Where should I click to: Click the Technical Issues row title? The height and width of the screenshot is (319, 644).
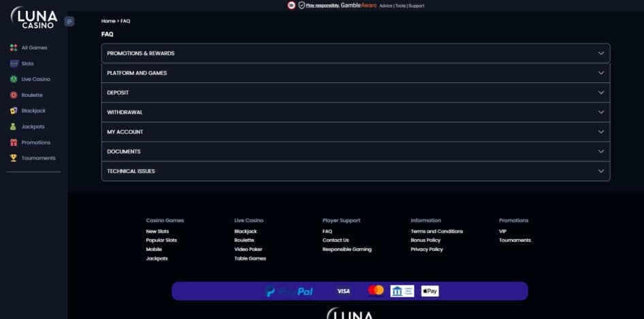click(x=131, y=171)
